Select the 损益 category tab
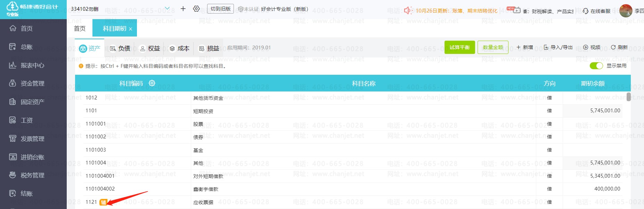The width and height of the screenshot is (644, 209). pyautogui.click(x=209, y=48)
